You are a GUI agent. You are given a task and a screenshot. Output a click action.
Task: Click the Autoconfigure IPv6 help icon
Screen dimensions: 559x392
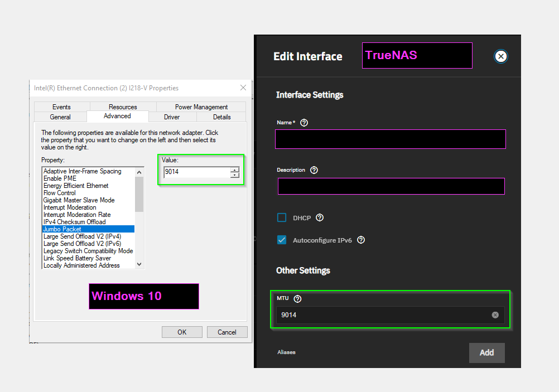[x=360, y=240]
